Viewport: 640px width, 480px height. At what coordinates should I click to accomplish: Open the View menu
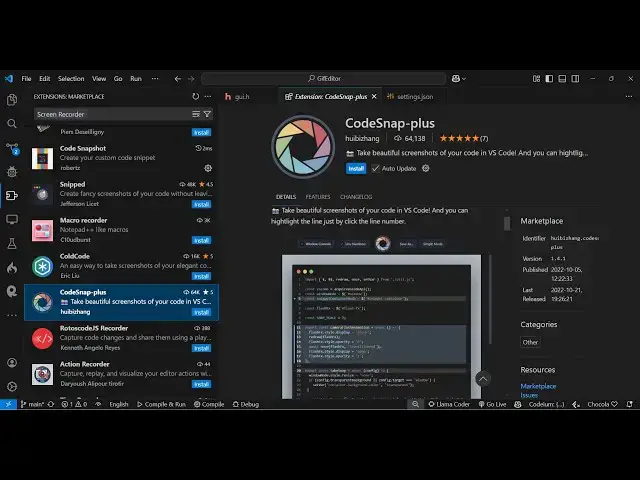pos(99,78)
